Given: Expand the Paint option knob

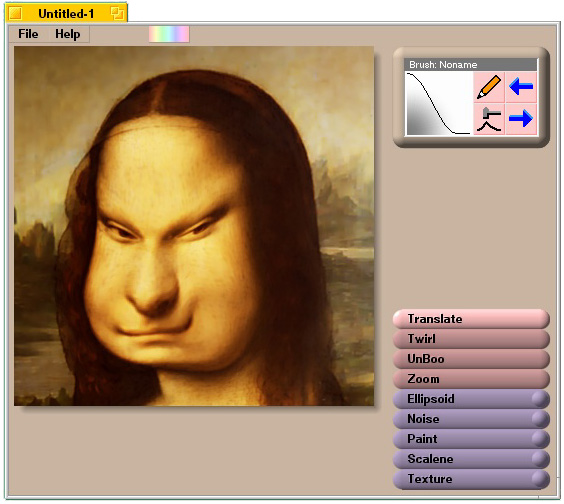Looking at the screenshot, I should [540, 439].
